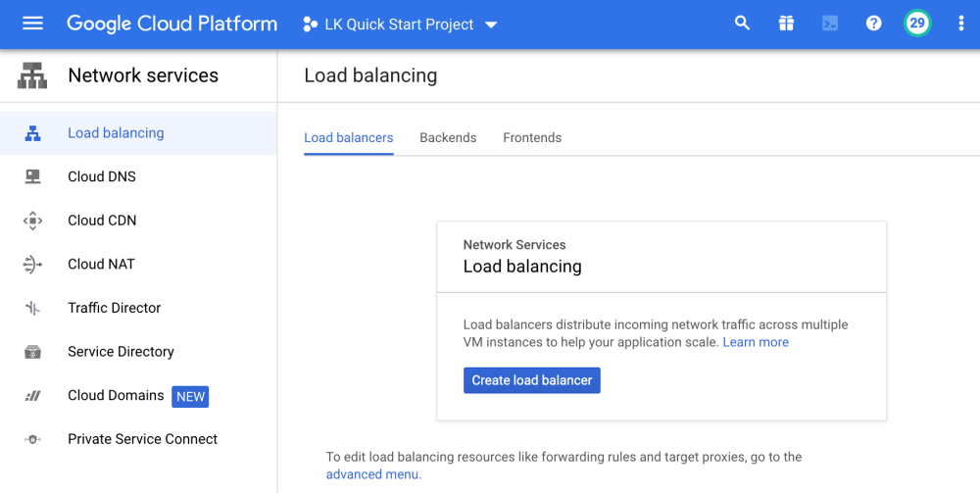
Task: Open the gift free trial icon
Action: (786, 24)
